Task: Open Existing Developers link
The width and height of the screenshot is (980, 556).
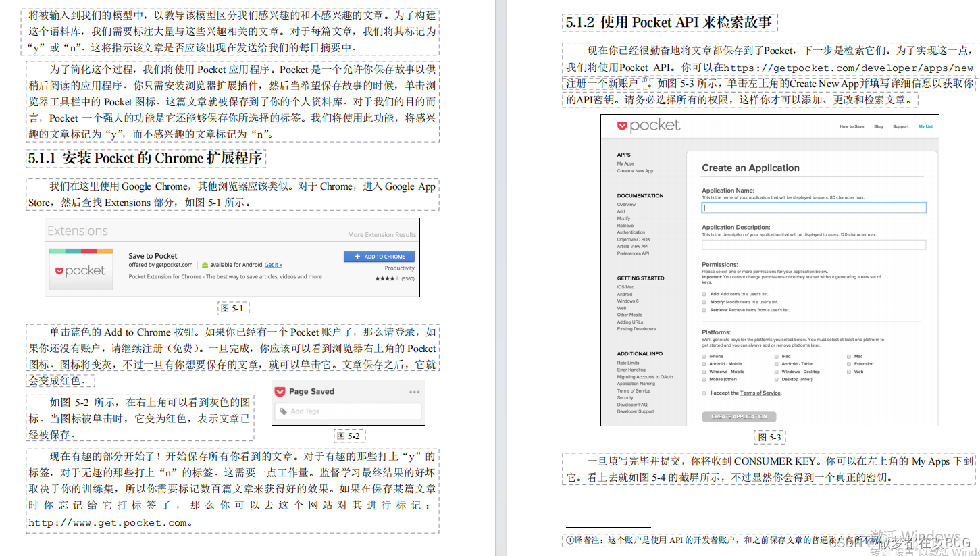Action: click(636, 329)
